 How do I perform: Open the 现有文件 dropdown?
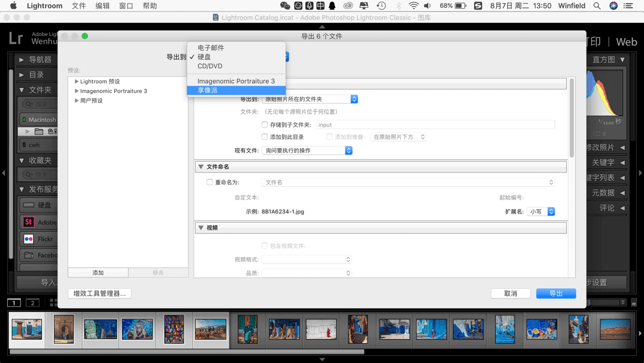coord(307,151)
